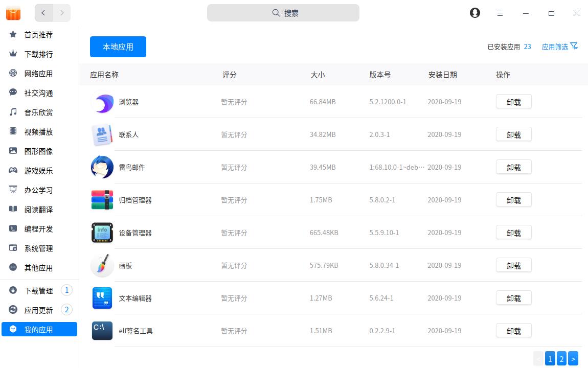The height and width of the screenshot is (368, 588).
Task: Open the hamburger main menu
Action: pos(500,13)
